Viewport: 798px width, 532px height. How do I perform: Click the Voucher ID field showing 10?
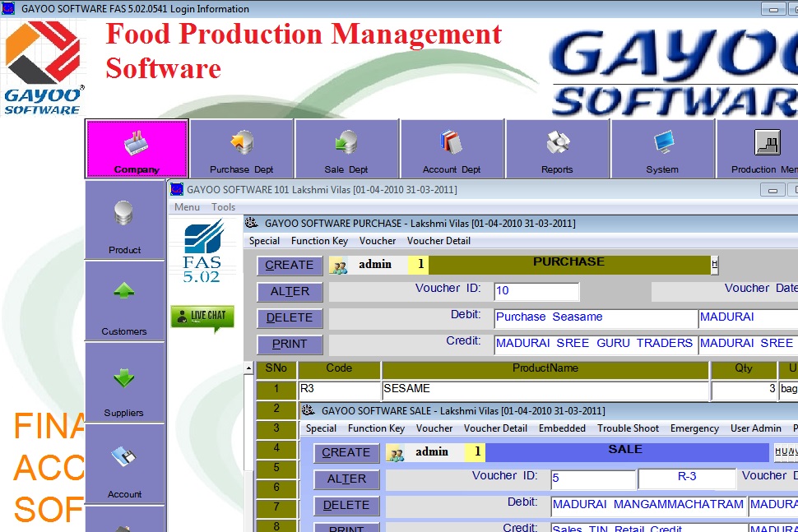536,291
